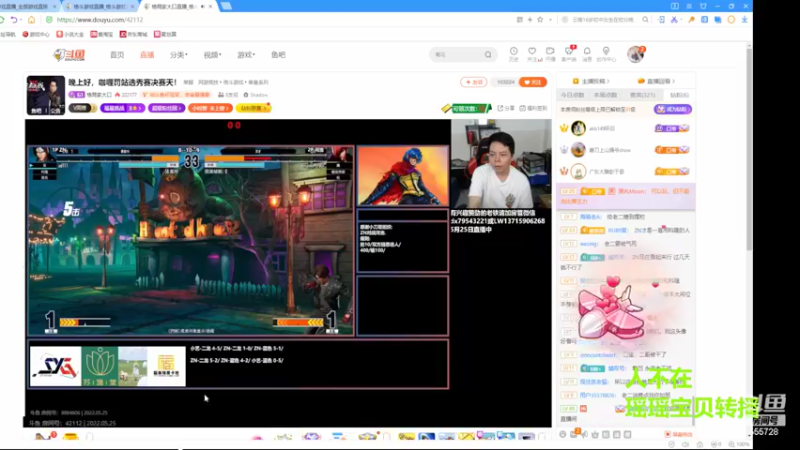Click the magnifier icon in Douyu search
Image resolution: width=800 pixels, height=450 pixels.
pos(488,55)
